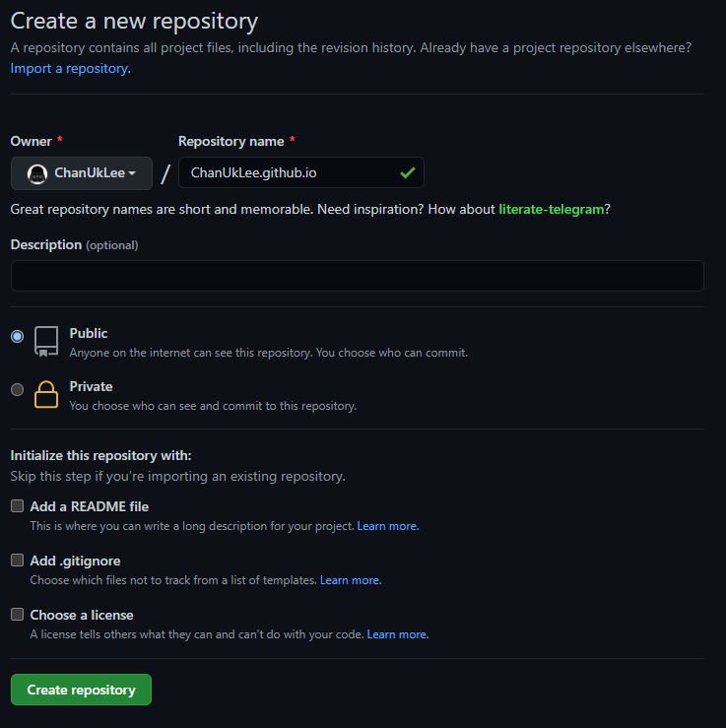Open Learn more link for .gitignore
This screenshot has height=728, width=726.
click(351, 580)
